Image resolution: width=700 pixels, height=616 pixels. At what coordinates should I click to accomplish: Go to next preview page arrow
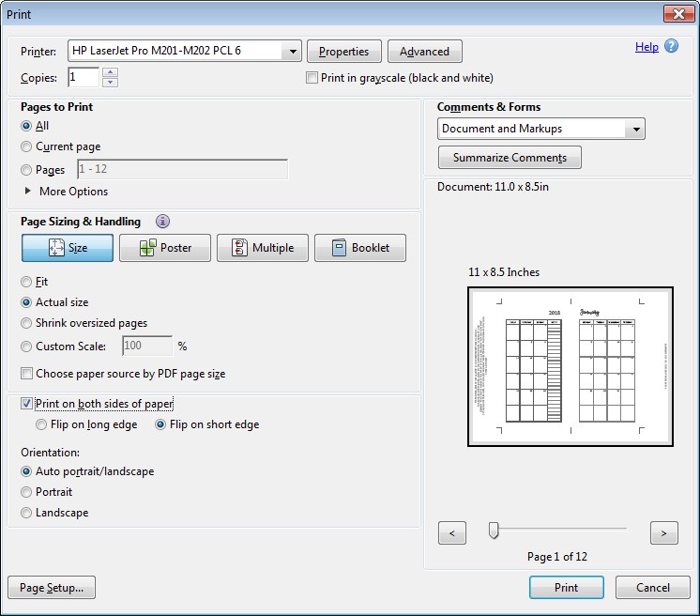[x=663, y=533]
